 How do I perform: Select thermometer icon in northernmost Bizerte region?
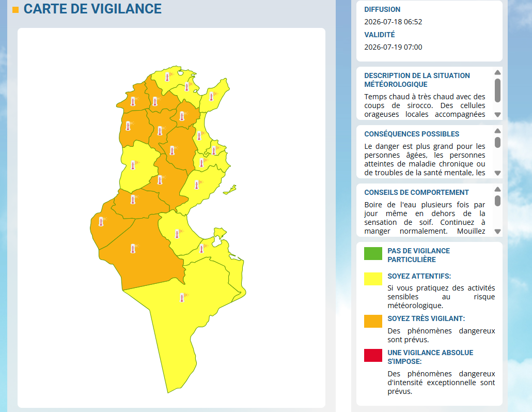pos(167,77)
